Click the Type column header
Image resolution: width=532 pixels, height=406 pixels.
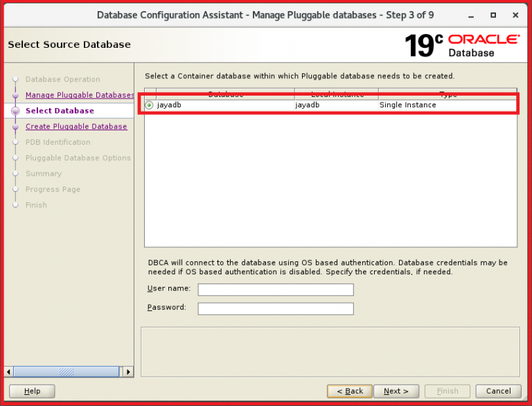click(447, 94)
